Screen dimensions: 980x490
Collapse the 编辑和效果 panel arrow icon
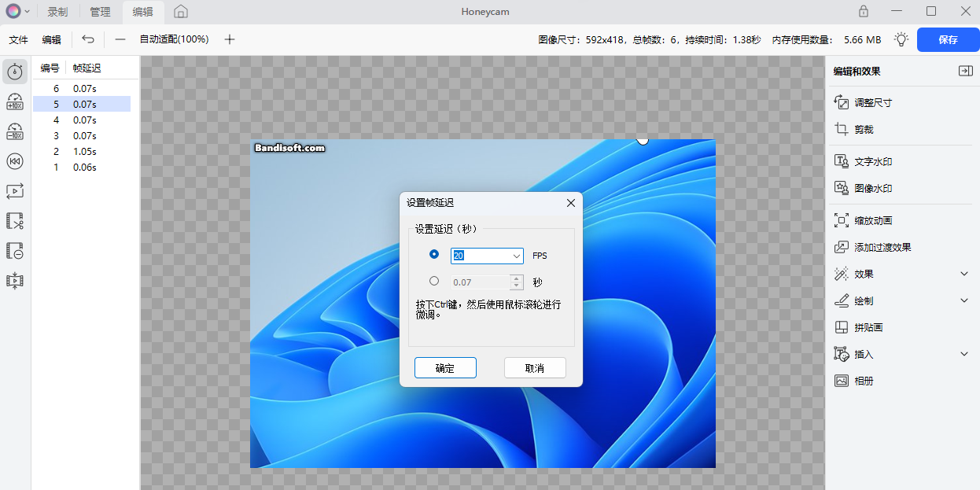pos(965,71)
